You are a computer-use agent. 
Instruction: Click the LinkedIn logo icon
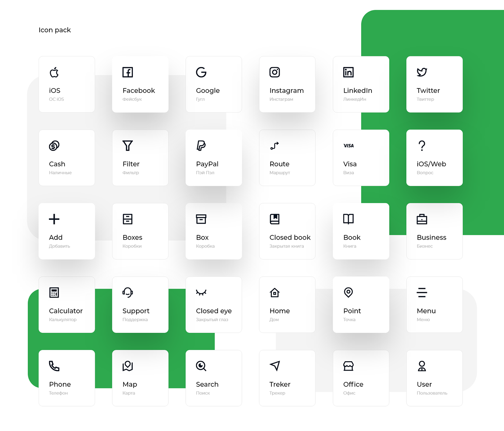348,72
